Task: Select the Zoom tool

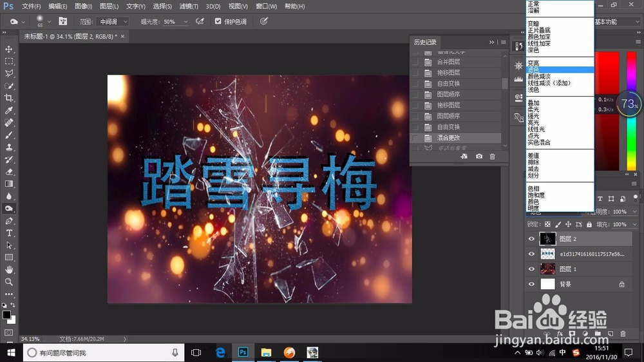Action: [8, 282]
